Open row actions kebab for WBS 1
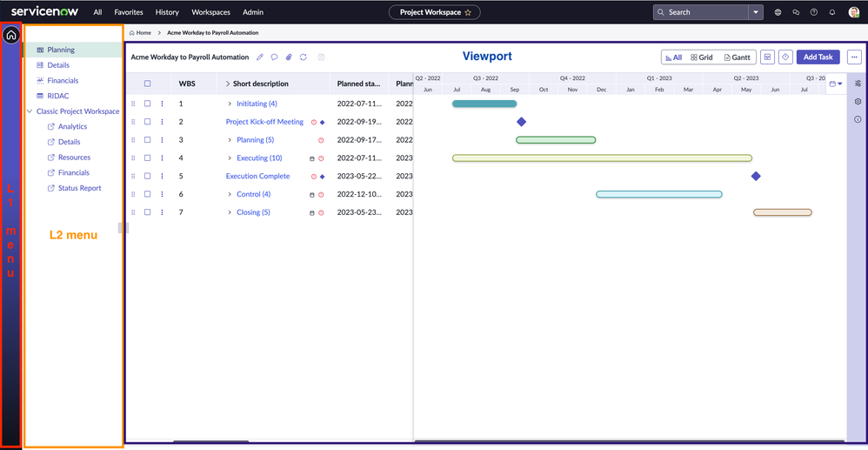The height and width of the screenshot is (450, 868). click(x=162, y=104)
